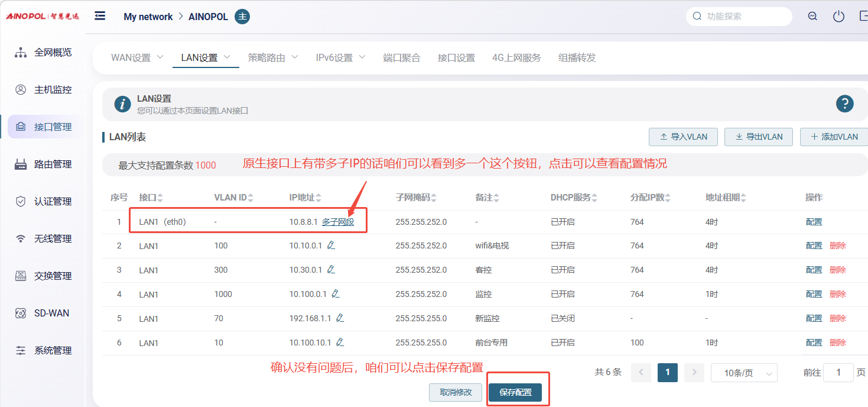Click edit pencil beside 10.30.0.1

click(331, 269)
